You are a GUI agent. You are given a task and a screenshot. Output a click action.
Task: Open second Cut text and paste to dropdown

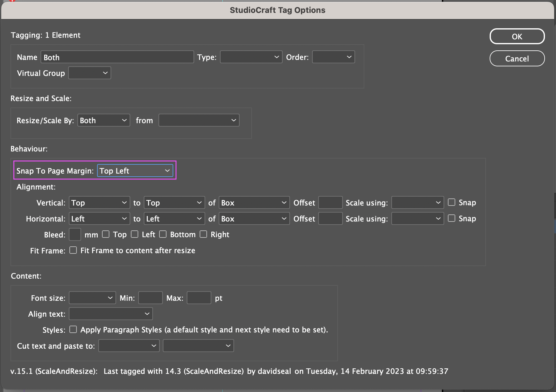click(x=198, y=346)
